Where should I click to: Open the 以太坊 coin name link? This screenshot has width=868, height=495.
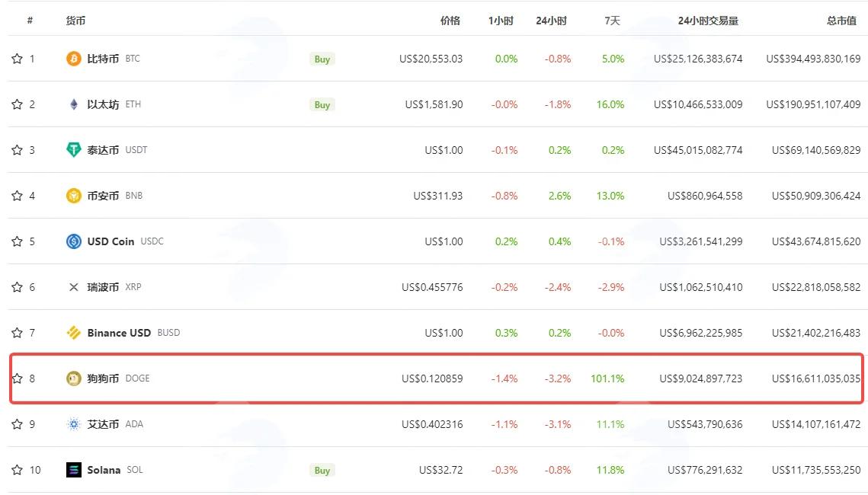click(x=103, y=104)
